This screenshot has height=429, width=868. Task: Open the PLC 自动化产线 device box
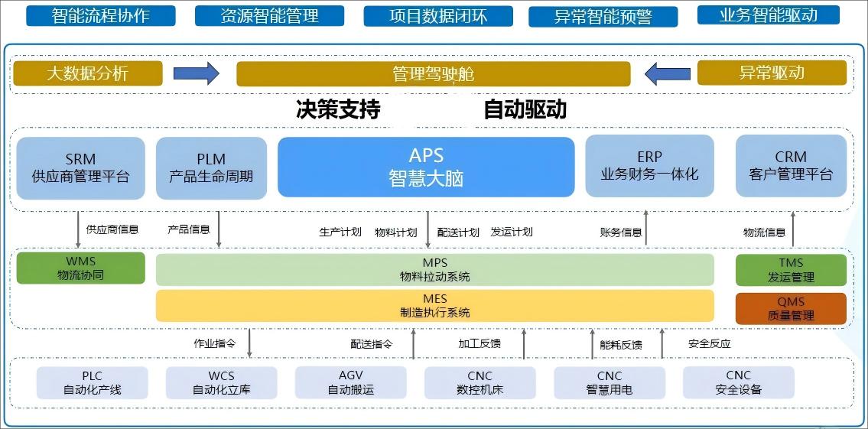[93, 382]
